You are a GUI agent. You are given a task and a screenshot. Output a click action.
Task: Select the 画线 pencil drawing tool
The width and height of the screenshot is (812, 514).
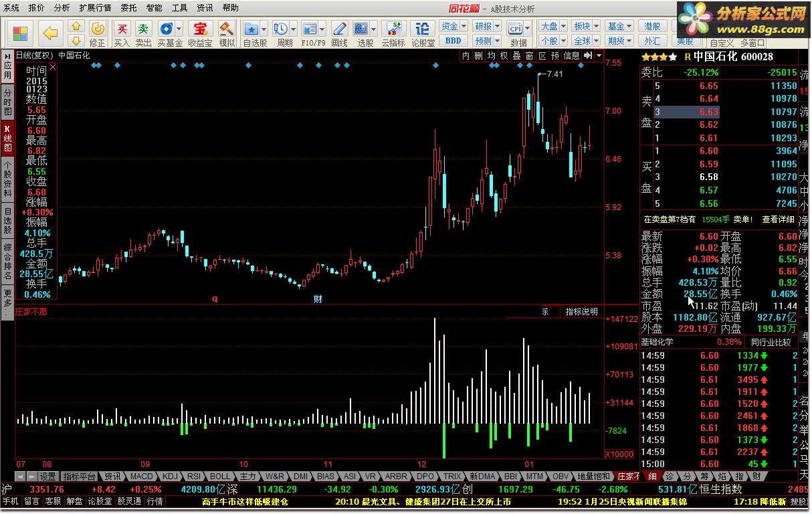(x=340, y=29)
